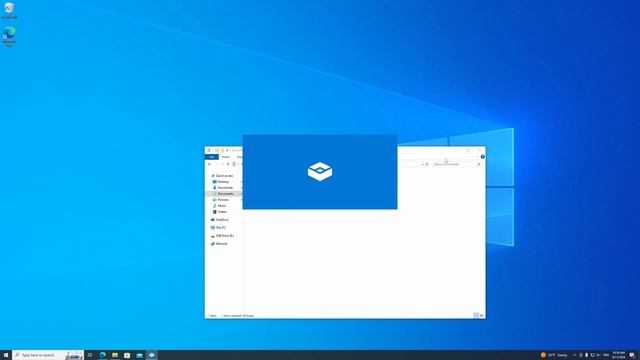The image size is (640, 360).
Task: Select OneDrive in the navigation pane
Action: click(x=220, y=220)
